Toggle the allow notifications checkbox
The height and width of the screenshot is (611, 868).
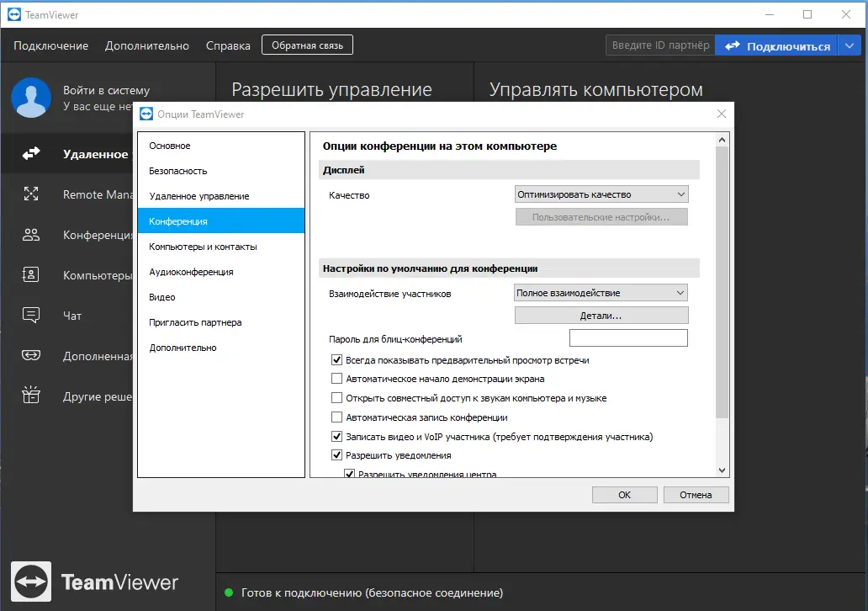[x=336, y=455]
